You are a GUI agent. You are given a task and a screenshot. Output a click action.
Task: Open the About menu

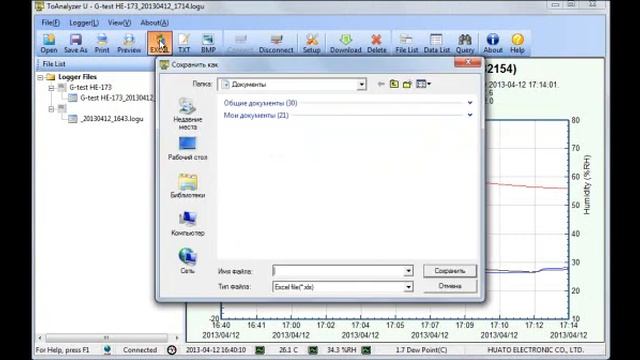(x=154, y=23)
